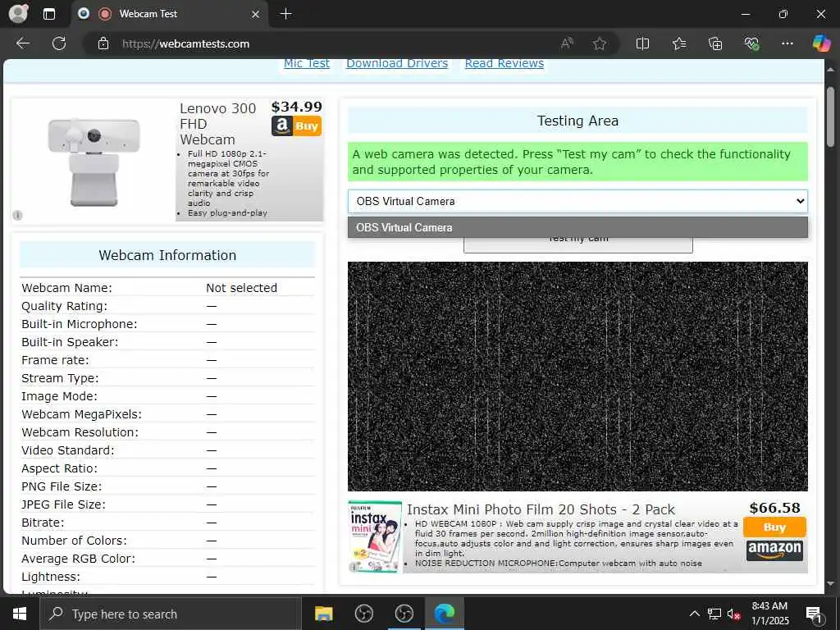Open the muted volume tray icon
Image resolution: width=840 pixels, height=630 pixels.
click(734, 614)
